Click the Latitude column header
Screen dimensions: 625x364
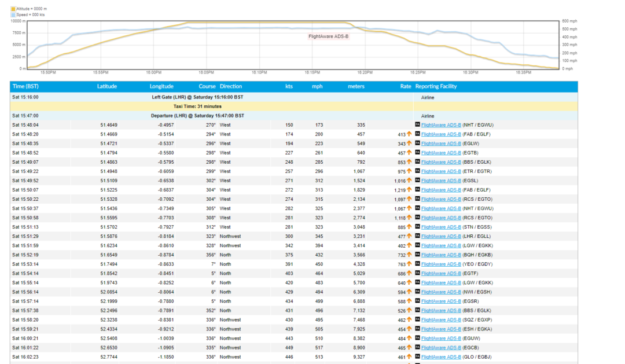click(x=107, y=86)
